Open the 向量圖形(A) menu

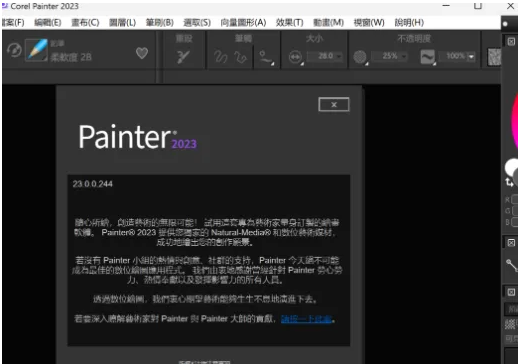tap(243, 22)
